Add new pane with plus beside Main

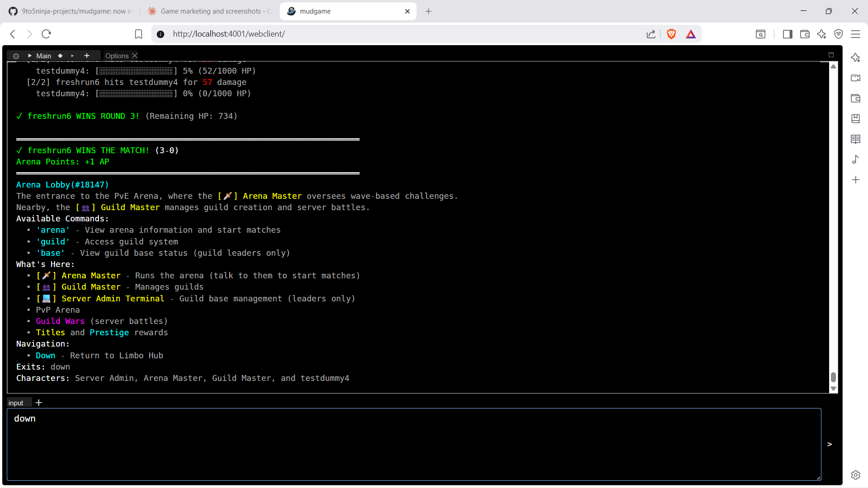(x=87, y=56)
